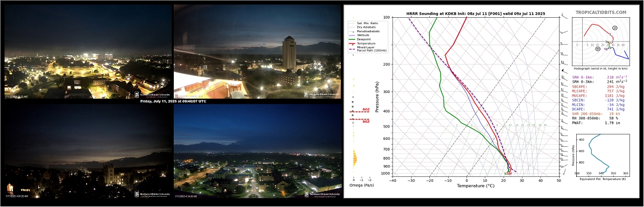
Task: Click the Northern Illinois University logo in top-left webcam
Action: click(x=152, y=95)
